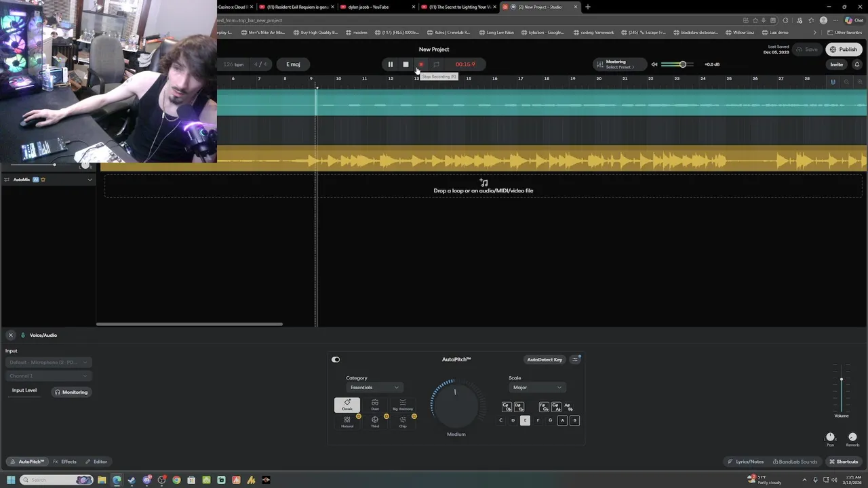Open the Default Microphone input dropdown

click(48, 362)
